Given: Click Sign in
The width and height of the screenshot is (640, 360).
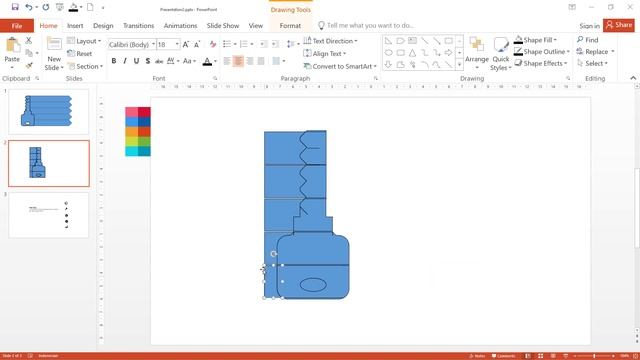Looking at the screenshot, I should (589, 26).
